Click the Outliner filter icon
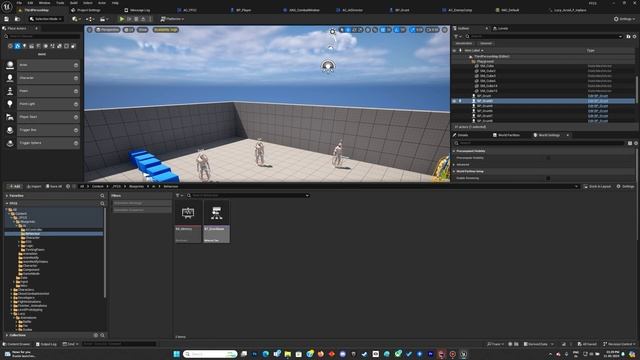 457,36
